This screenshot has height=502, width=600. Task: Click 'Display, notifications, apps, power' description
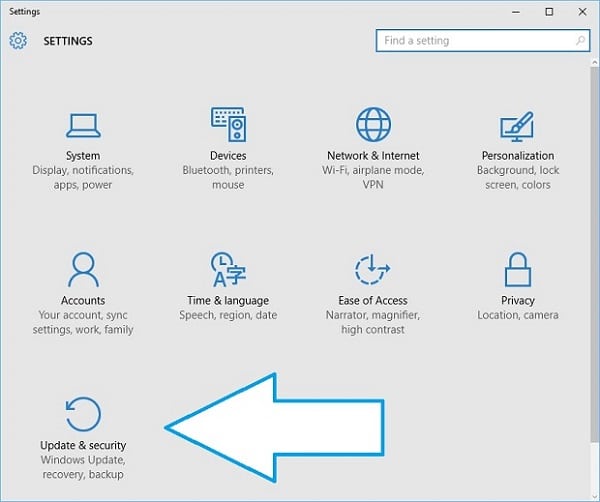[x=83, y=178]
